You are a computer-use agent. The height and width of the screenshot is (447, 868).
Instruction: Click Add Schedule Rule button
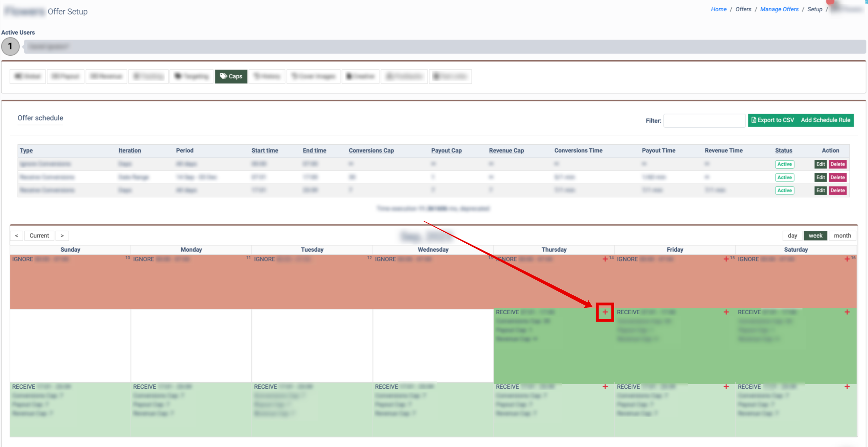click(825, 120)
